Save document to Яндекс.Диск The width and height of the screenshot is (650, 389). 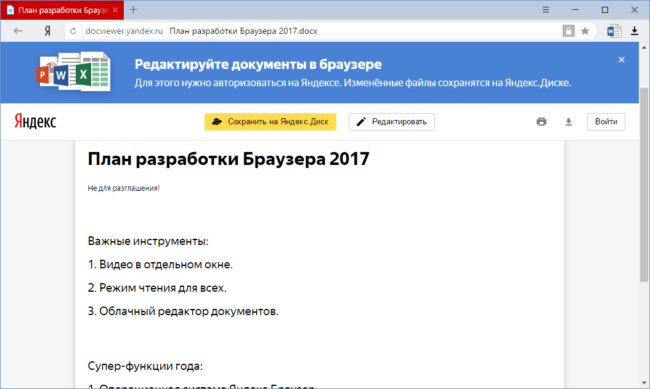tap(270, 122)
